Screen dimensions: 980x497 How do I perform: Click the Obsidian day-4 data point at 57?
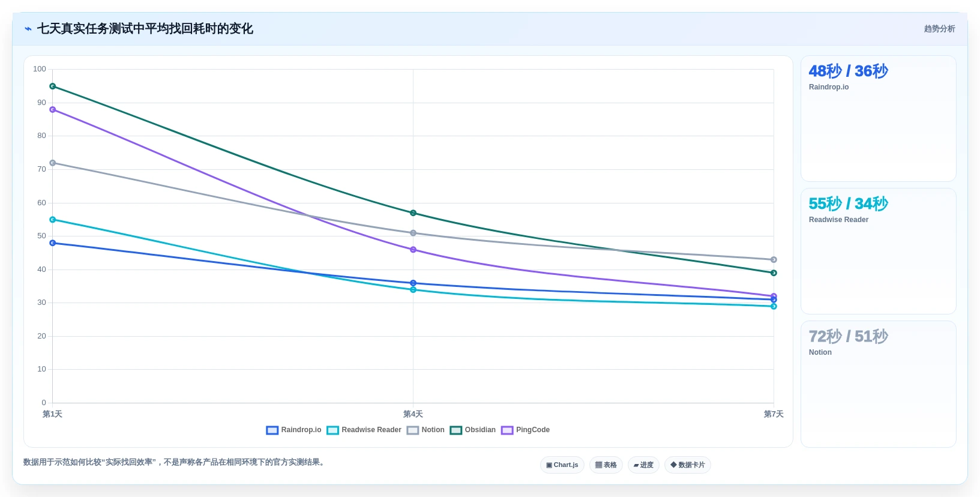pos(413,213)
